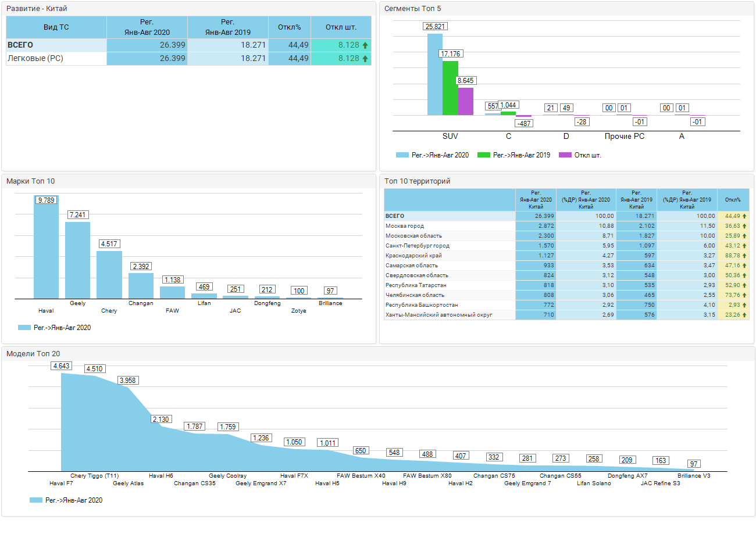
Task: Click the Модели Топ 20 panel title
Action: coord(33,353)
